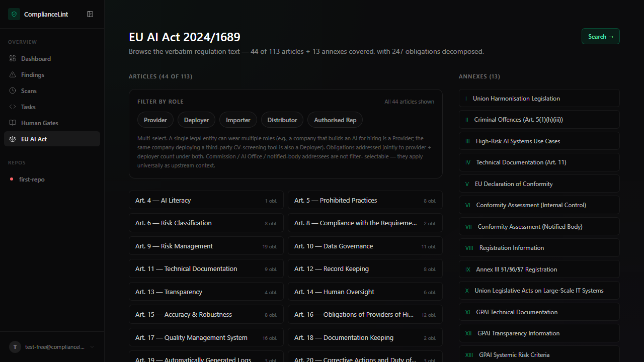
Task: Enable the Authorised Rep role filter
Action: [335, 120]
